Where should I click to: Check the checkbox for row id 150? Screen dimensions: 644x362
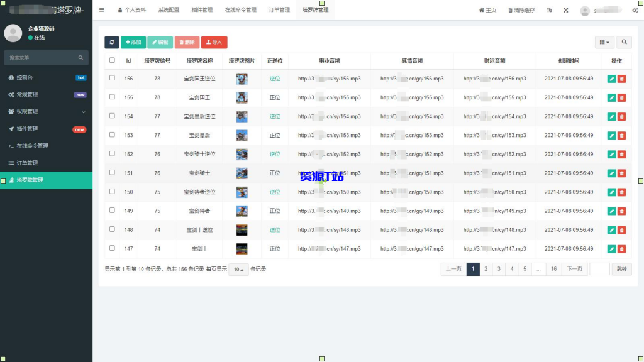pos(111,192)
